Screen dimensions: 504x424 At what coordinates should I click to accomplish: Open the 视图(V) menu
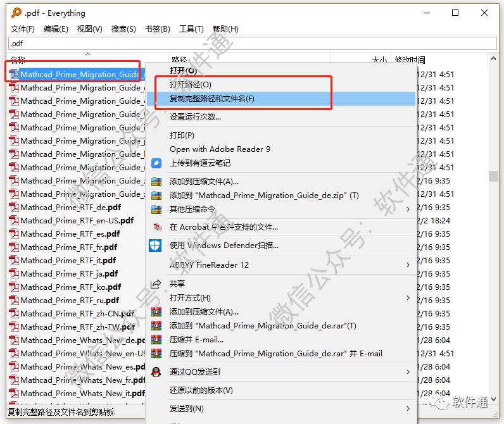[90, 29]
